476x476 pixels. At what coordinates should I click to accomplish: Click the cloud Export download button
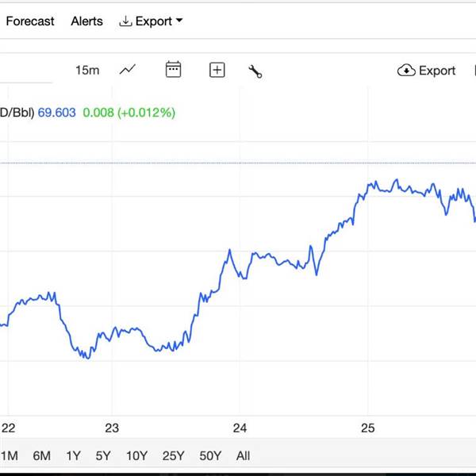tap(427, 71)
